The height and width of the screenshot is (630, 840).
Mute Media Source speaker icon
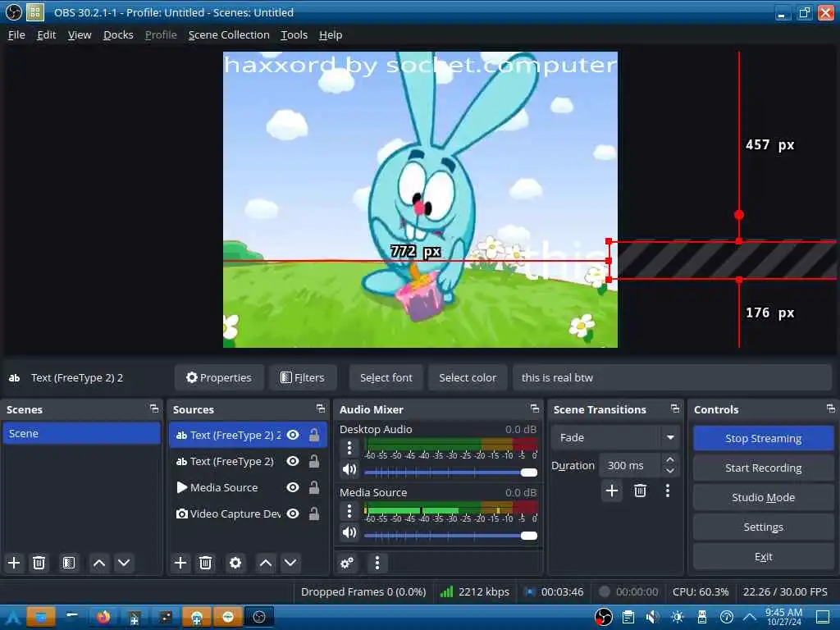349,532
